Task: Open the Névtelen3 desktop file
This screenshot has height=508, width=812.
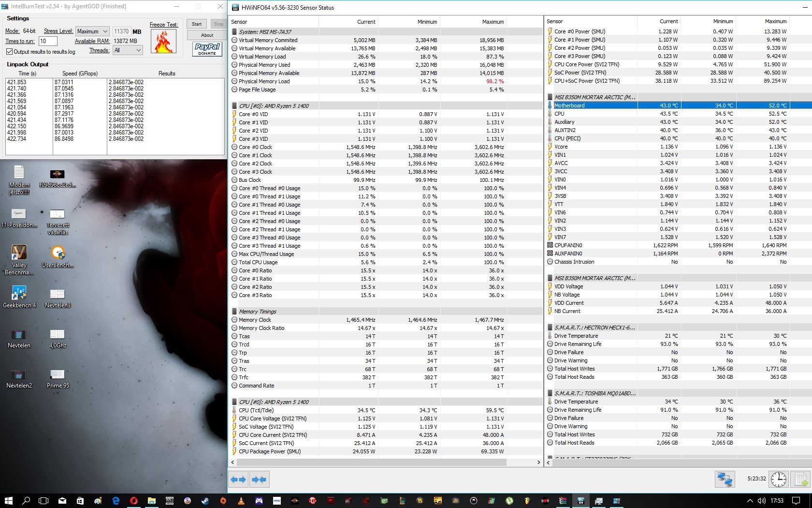Action: tap(57, 298)
